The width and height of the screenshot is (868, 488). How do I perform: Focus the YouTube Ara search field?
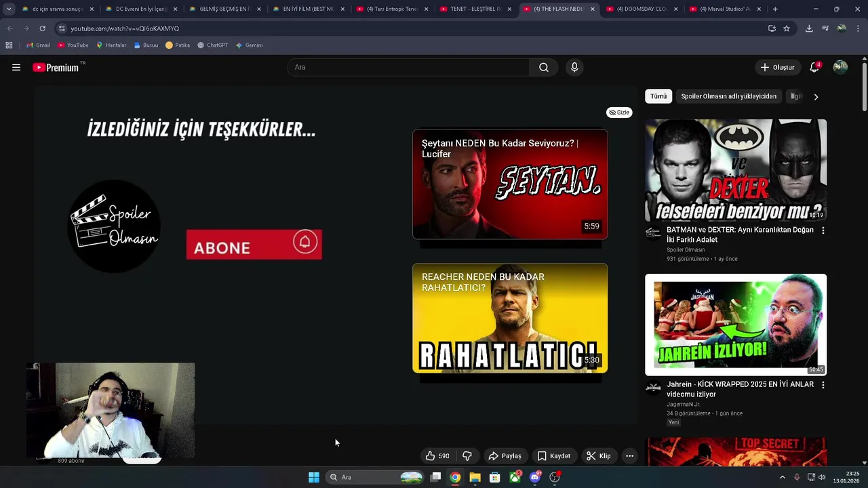coord(408,67)
